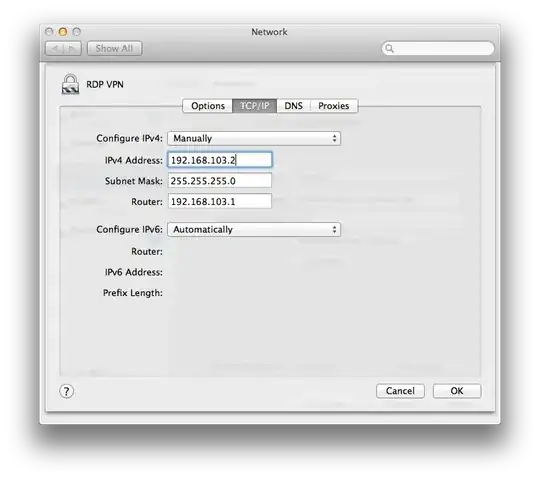Viewport: 540px width, 479px height.
Task: Click the RDP VPN service name
Action: pyautogui.click(x=105, y=84)
